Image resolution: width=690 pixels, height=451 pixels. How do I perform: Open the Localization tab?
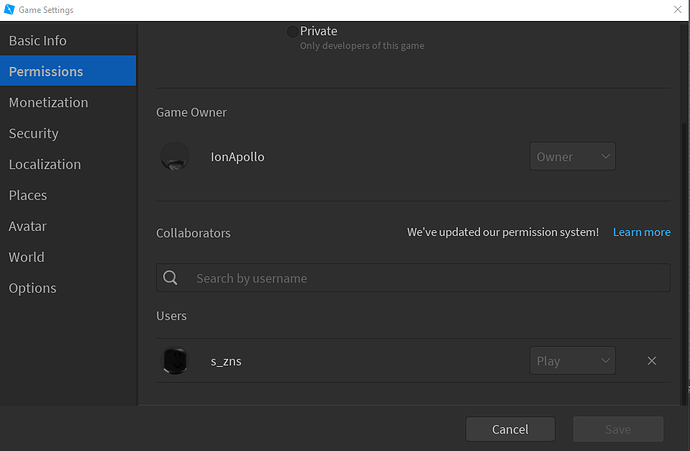pos(45,164)
